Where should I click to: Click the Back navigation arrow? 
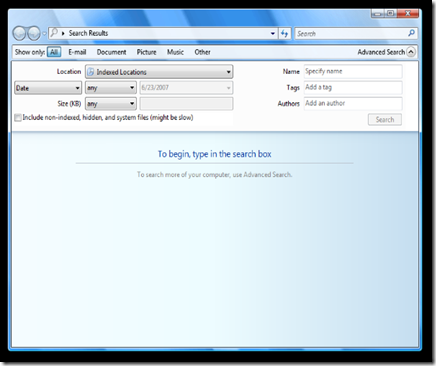[19, 33]
